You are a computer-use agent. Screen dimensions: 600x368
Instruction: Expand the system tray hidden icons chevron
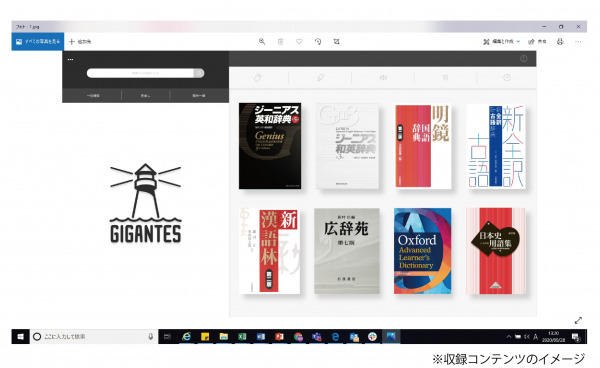[x=509, y=337]
